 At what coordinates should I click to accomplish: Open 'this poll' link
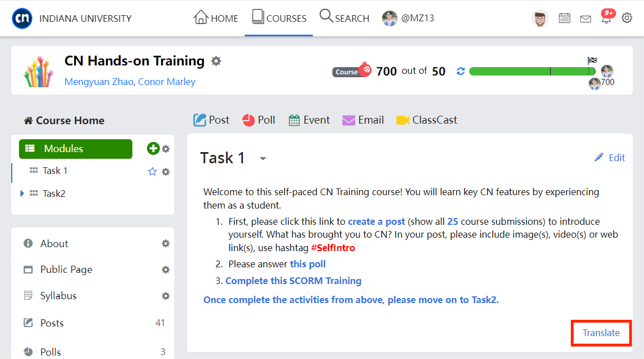(x=308, y=264)
